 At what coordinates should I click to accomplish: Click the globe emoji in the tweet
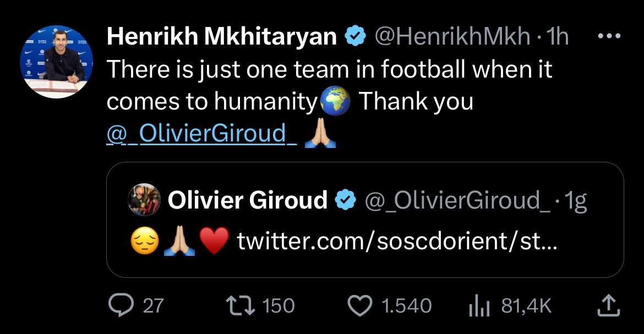click(x=335, y=102)
